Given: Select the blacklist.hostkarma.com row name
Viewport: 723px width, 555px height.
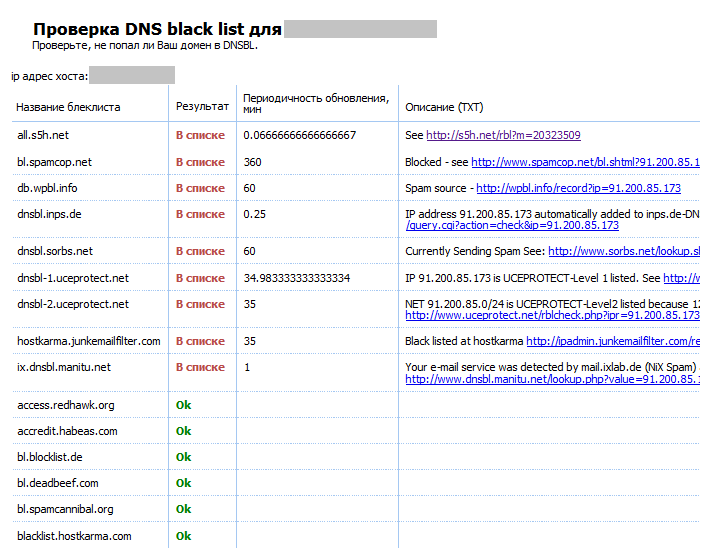Looking at the screenshot, I should coord(74,536).
